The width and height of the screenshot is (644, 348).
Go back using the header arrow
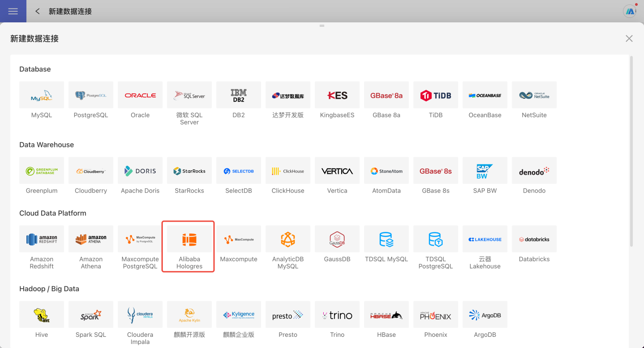tap(38, 11)
